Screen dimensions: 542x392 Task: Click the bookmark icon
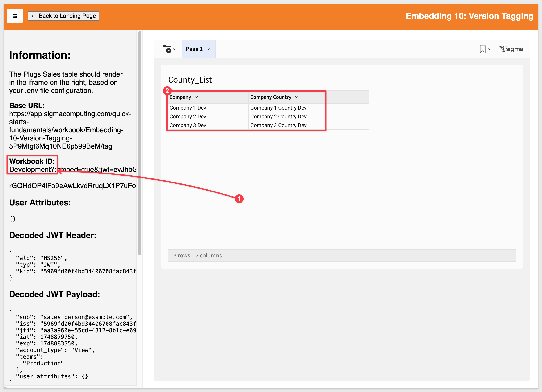pyautogui.click(x=482, y=49)
